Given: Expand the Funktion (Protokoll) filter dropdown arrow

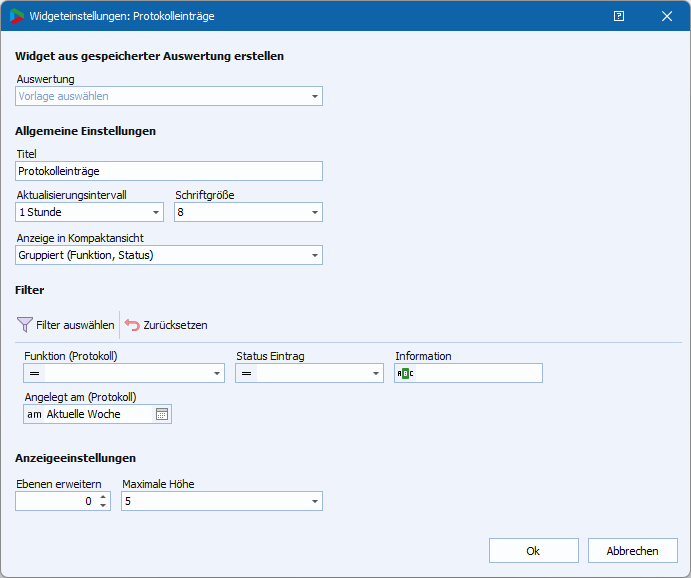Looking at the screenshot, I should (x=217, y=374).
